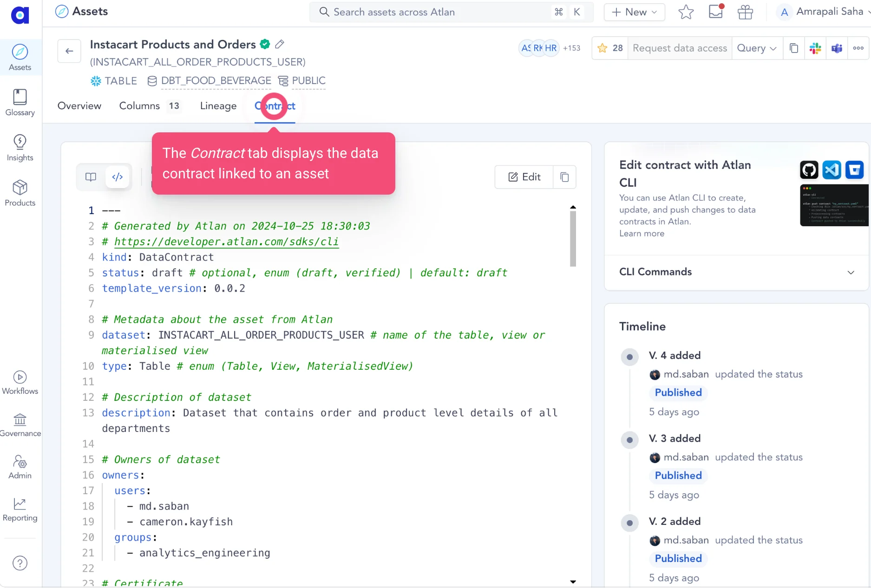Open the Governance section in sidebar
Viewport: 871px width, 588px height.
[20, 424]
